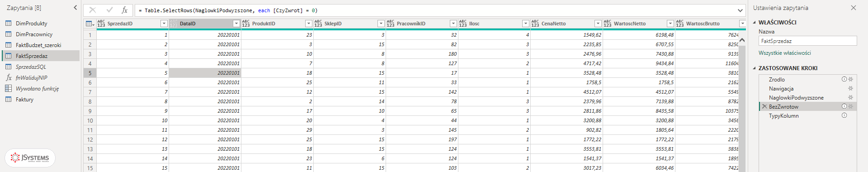
Task: Open settings gear of Zrodlo step
Action: point(851,79)
